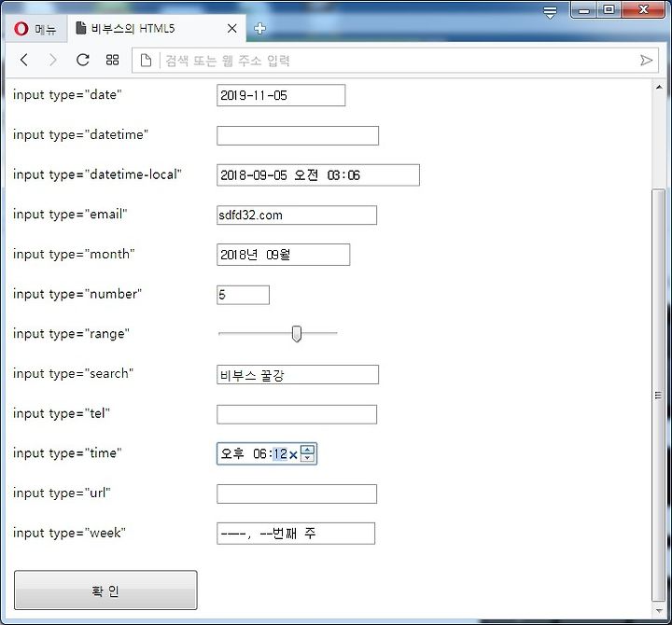Click the week input field

tap(296, 534)
